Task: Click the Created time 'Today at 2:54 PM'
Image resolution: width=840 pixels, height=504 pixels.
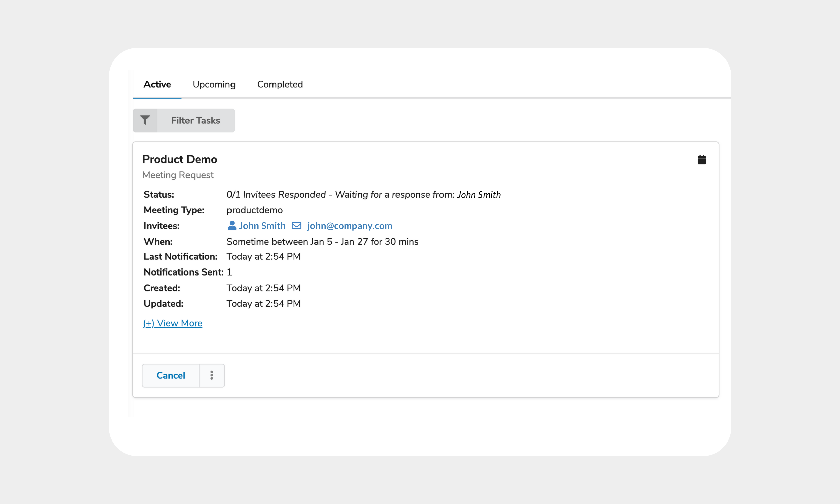Action: pyautogui.click(x=263, y=288)
